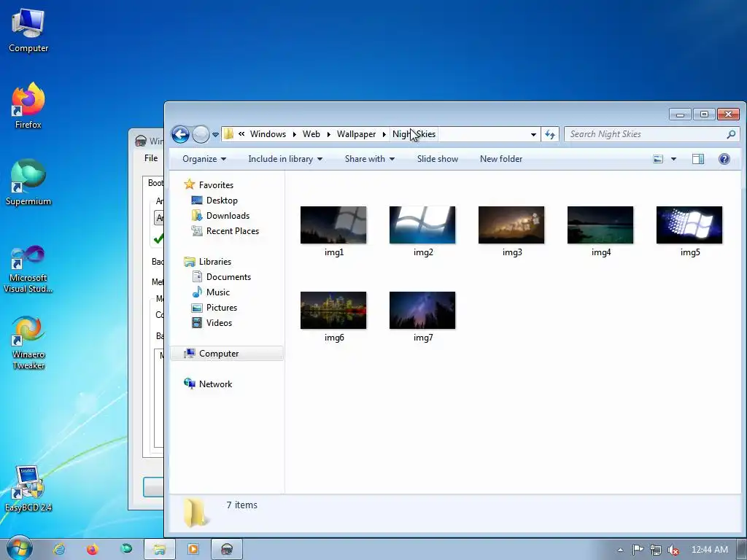Select Computer in navigation pane
The height and width of the screenshot is (560, 747).
point(227,354)
